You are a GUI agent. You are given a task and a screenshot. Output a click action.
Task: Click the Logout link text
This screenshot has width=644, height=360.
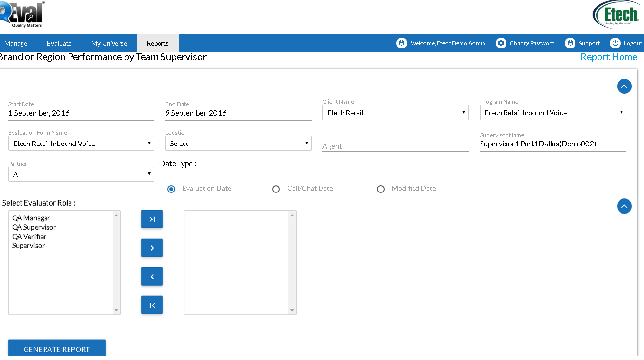(633, 43)
